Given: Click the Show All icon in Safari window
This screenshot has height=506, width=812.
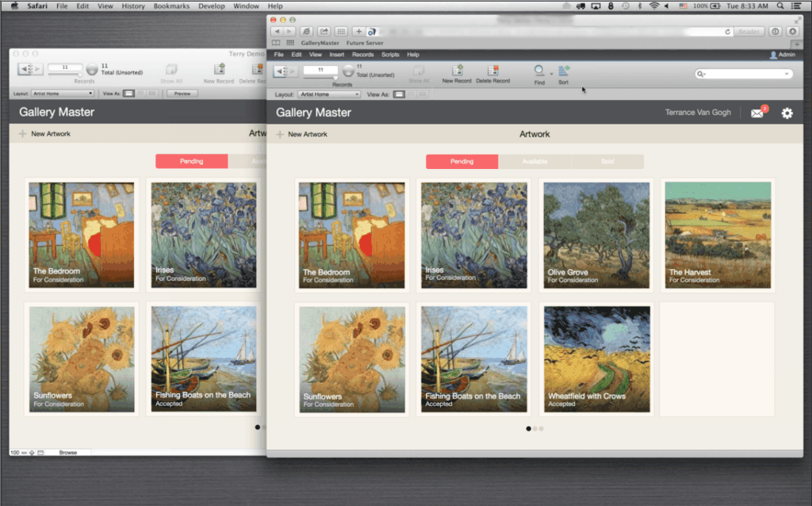Looking at the screenshot, I should (x=419, y=71).
